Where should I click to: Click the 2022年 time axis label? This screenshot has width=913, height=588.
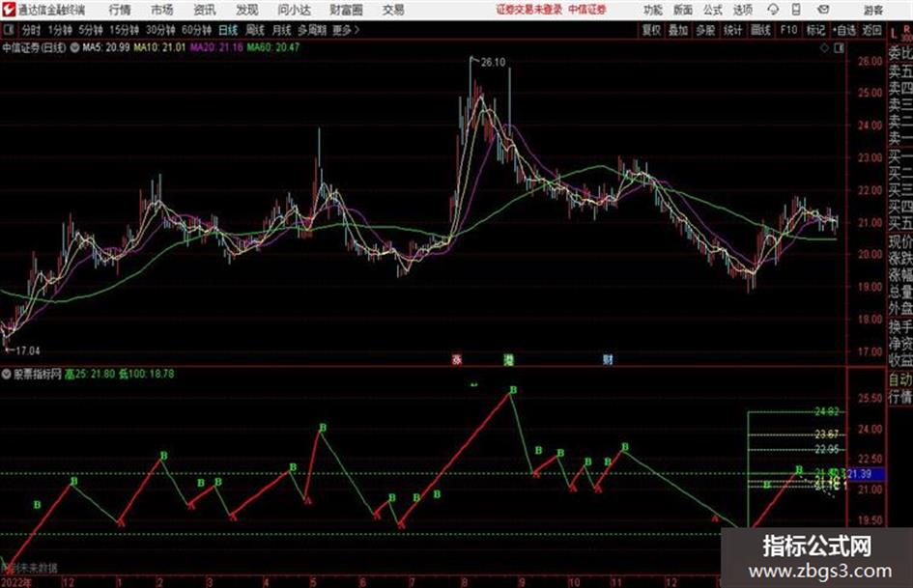tap(16, 582)
